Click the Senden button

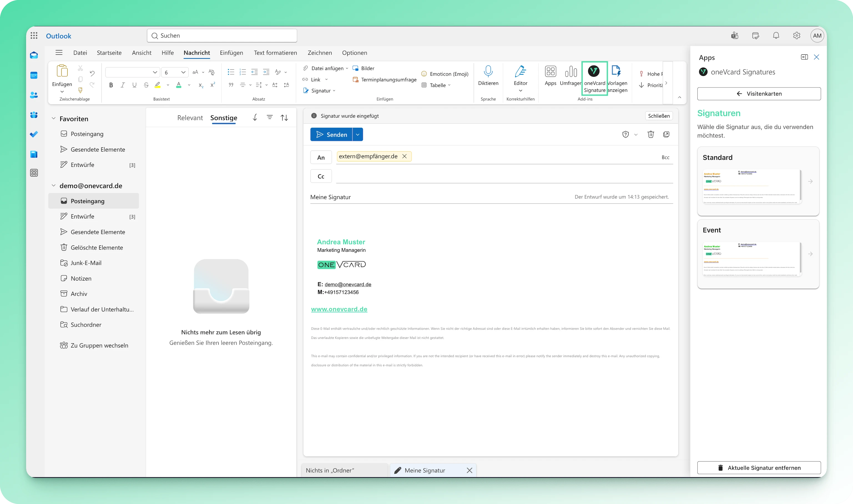[331, 135]
